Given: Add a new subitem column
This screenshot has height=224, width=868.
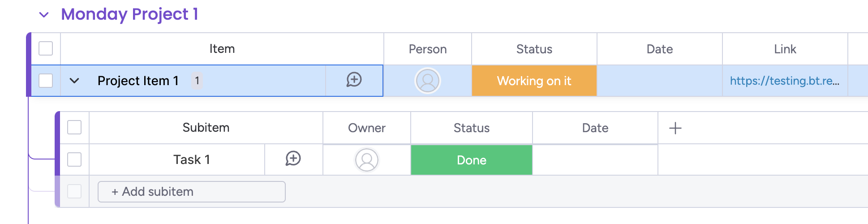Looking at the screenshot, I should tap(675, 128).
